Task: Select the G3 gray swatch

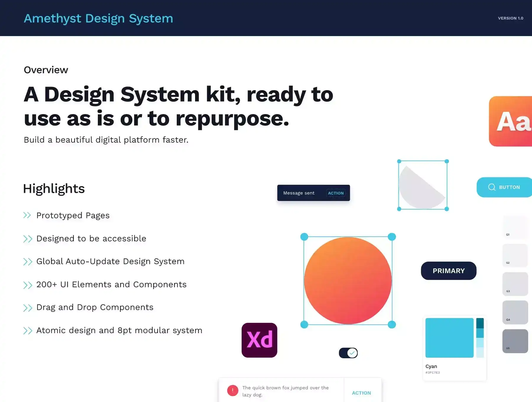Action: pos(515,284)
